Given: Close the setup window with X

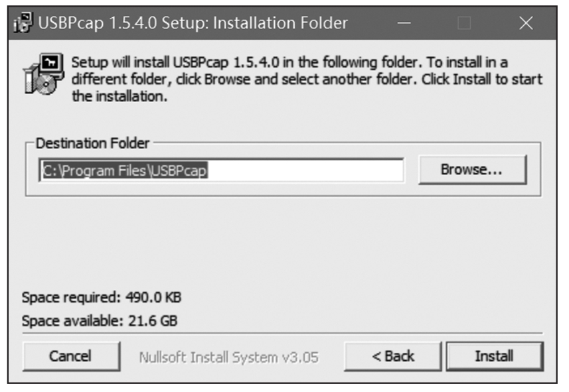Looking at the screenshot, I should tap(525, 24).
